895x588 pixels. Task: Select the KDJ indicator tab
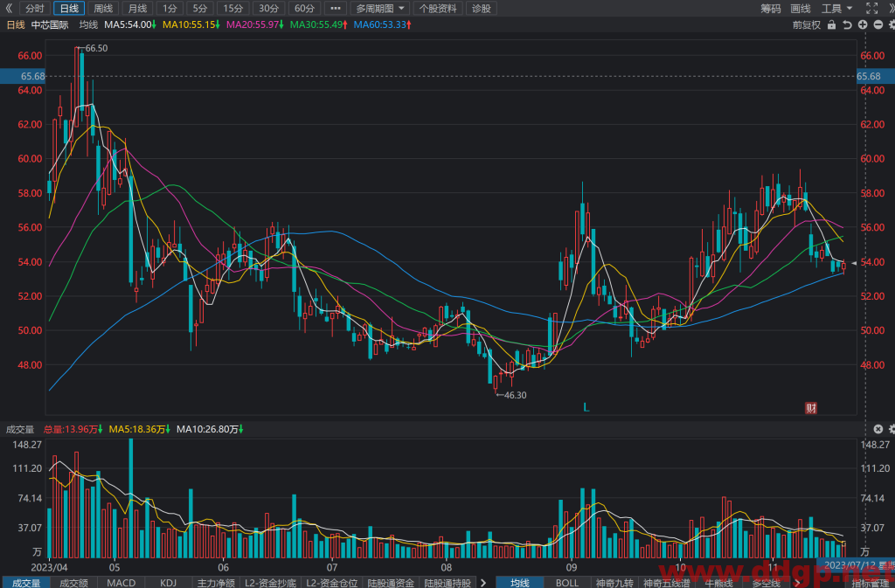click(169, 582)
